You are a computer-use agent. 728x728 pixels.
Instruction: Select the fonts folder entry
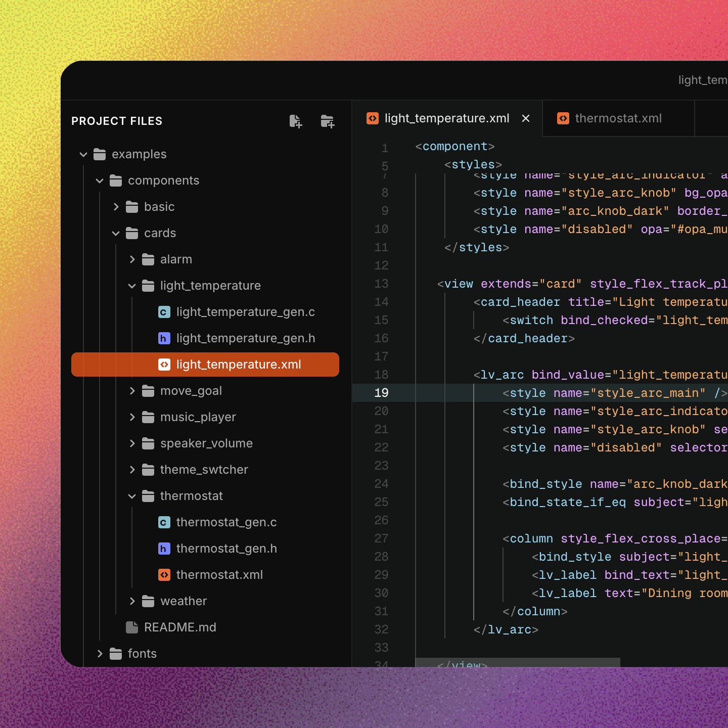pyautogui.click(x=142, y=654)
